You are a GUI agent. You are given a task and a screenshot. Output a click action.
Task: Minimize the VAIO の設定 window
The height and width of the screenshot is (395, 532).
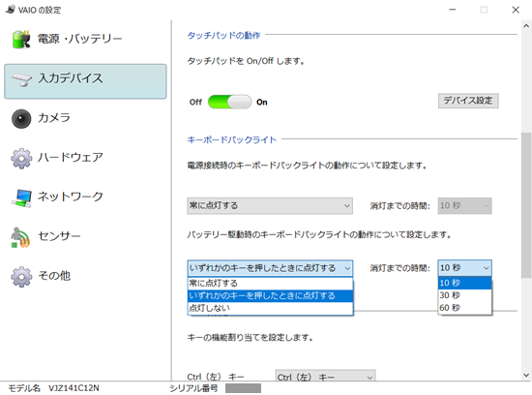click(x=453, y=10)
